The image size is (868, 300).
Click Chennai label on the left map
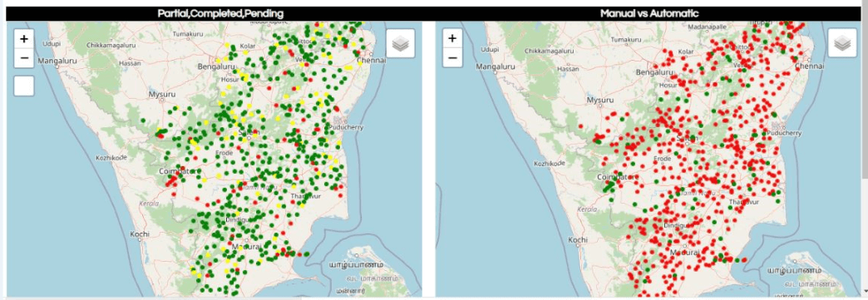click(x=371, y=61)
